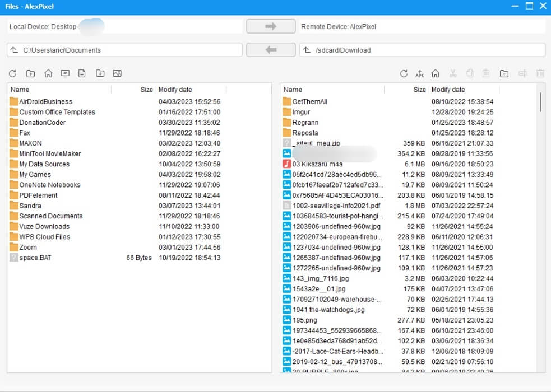Refresh the remote Download folder list
This screenshot has height=392, width=551.
pos(404,73)
